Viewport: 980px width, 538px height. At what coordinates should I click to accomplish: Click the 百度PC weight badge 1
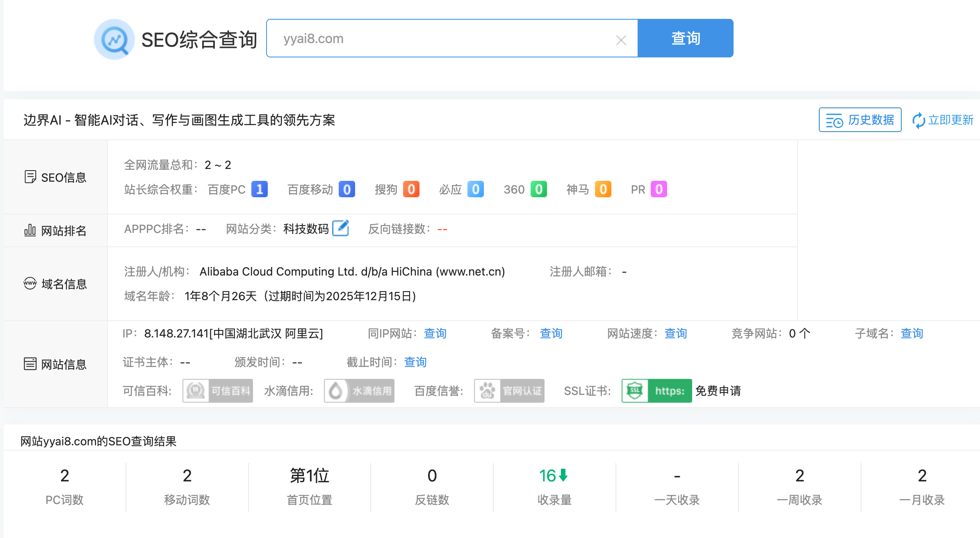coord(259,189)
